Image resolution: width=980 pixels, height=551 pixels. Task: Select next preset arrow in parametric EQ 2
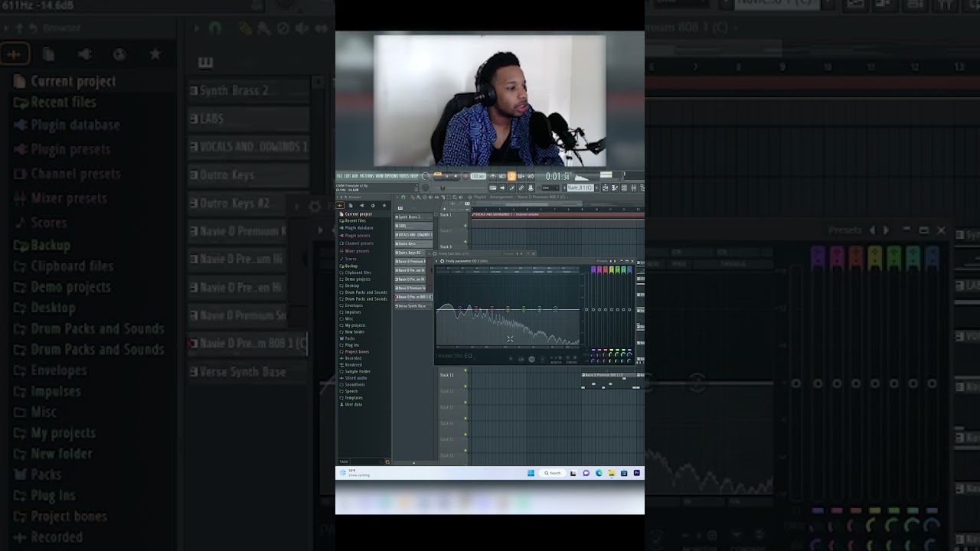tap(615, 261)
